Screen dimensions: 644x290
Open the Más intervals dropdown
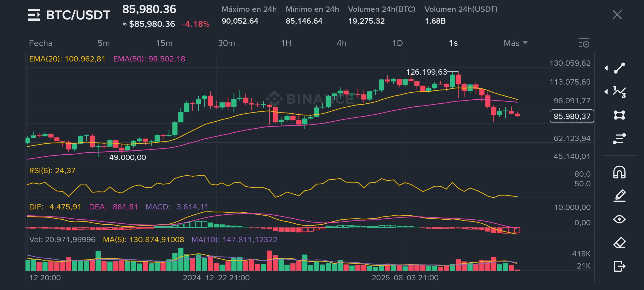[515, 43]
